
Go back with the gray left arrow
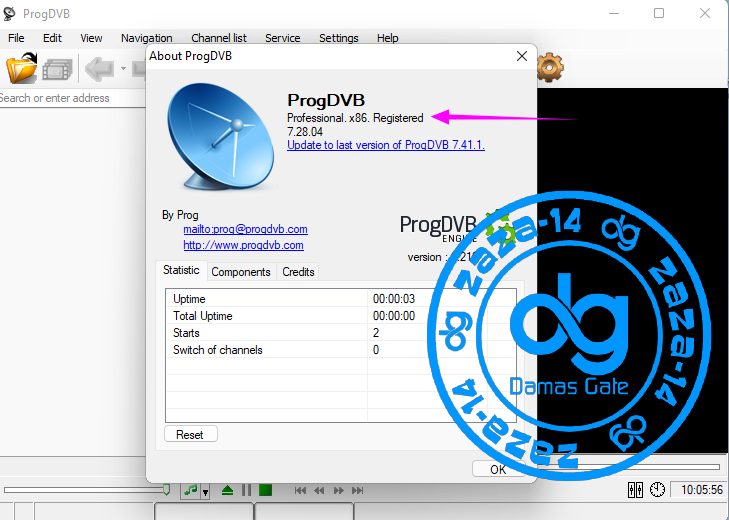[x=99, y=69]
